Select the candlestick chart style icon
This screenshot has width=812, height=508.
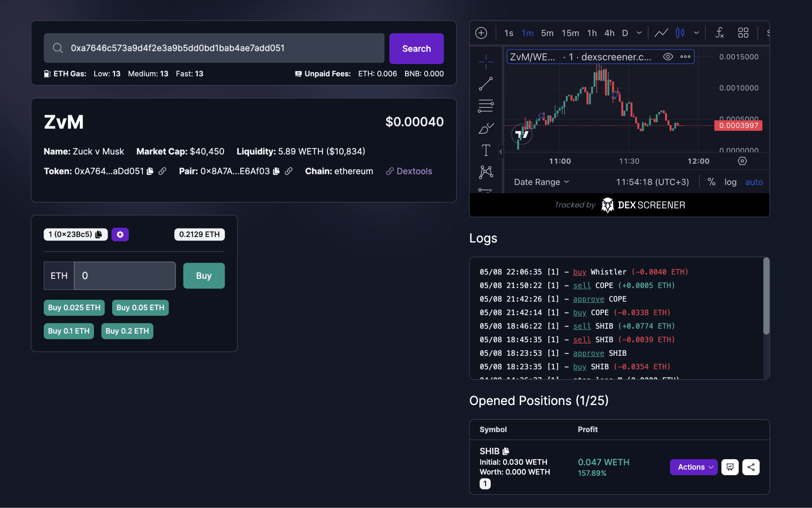680,33
